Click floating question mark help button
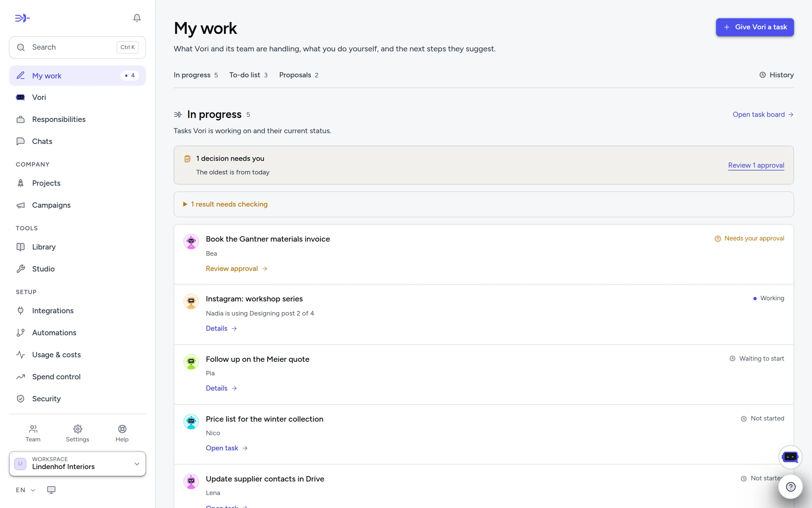 [791, 487]
